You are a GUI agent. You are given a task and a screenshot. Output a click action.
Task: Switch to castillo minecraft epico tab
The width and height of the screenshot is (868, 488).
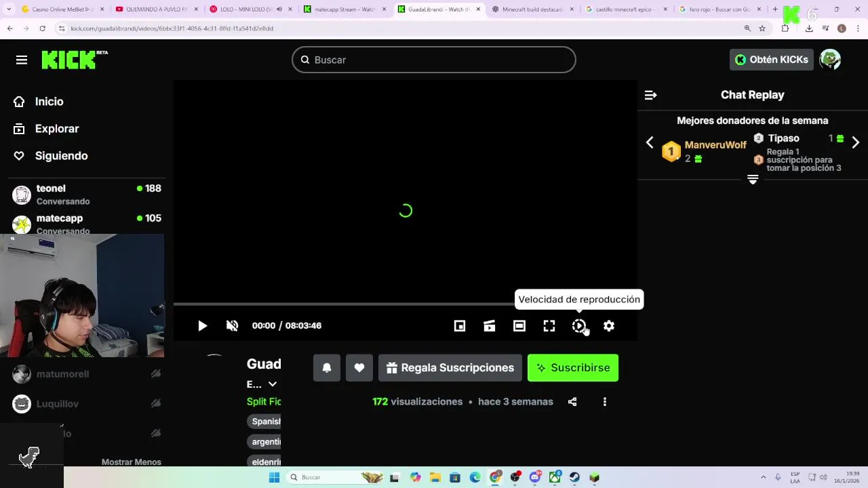tap(625, 9)
